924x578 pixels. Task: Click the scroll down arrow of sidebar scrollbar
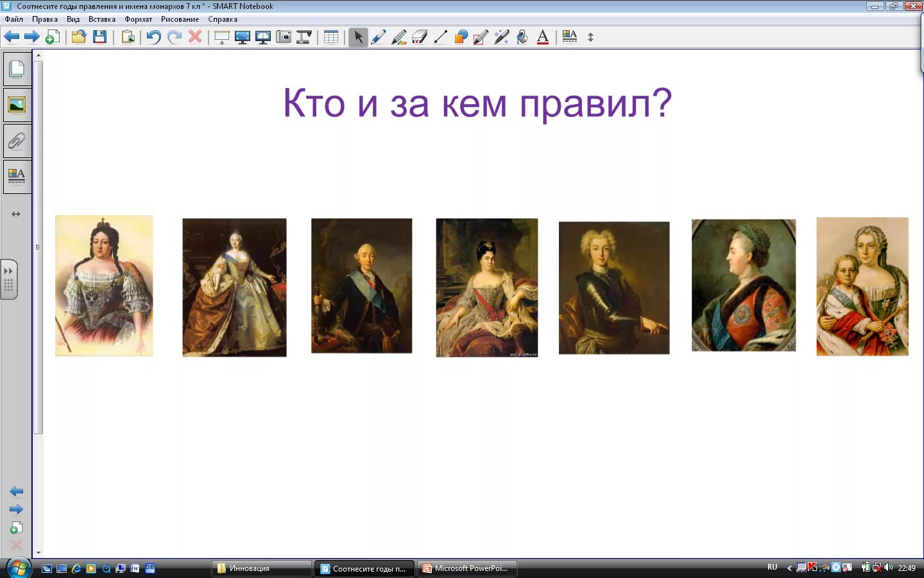[38, 552]
